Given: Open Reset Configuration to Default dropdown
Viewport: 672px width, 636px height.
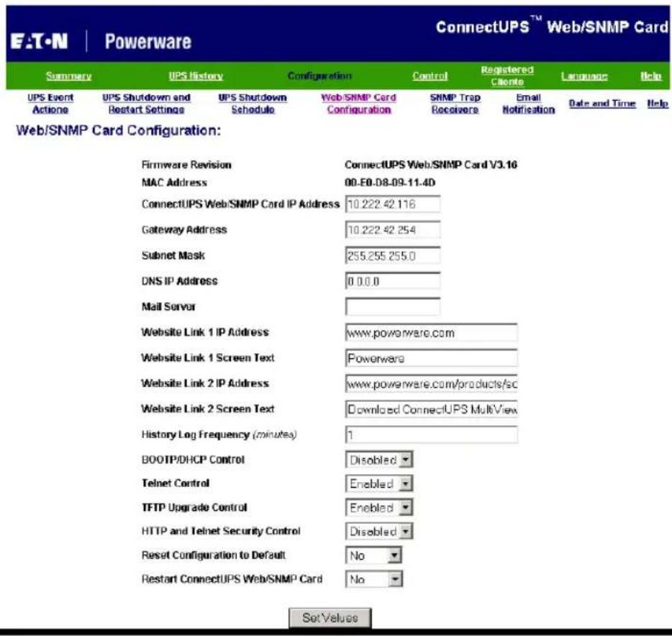Looking at the screenshot, I should [373, 555].
